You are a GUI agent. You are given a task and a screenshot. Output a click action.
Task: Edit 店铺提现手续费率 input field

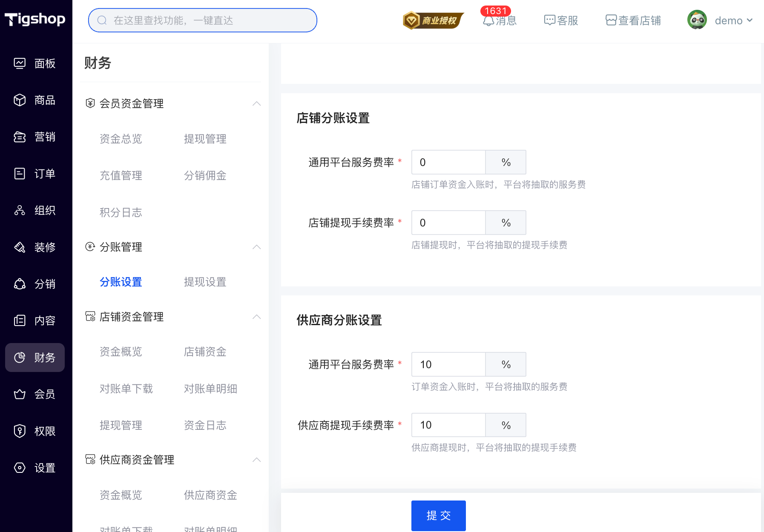click(x=448, y=223)
